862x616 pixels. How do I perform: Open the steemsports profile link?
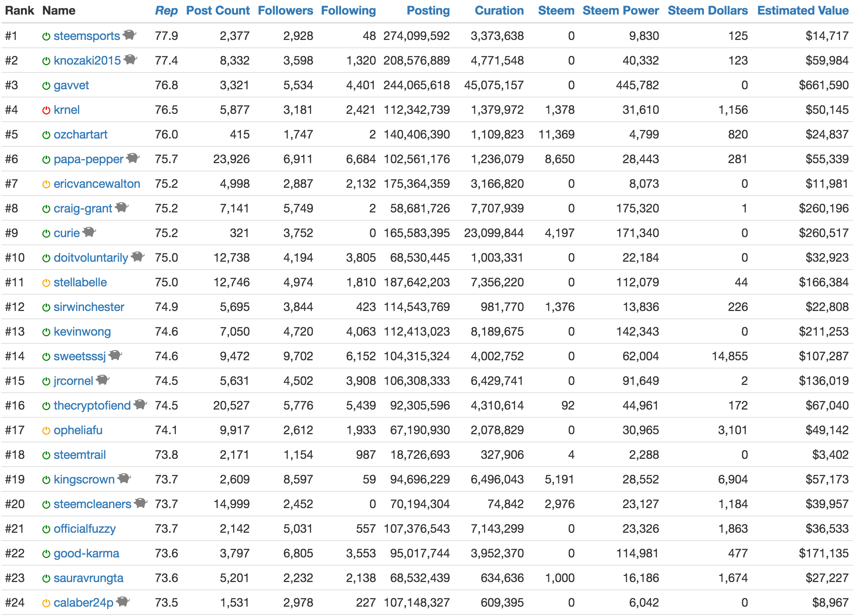coord(87,36)
